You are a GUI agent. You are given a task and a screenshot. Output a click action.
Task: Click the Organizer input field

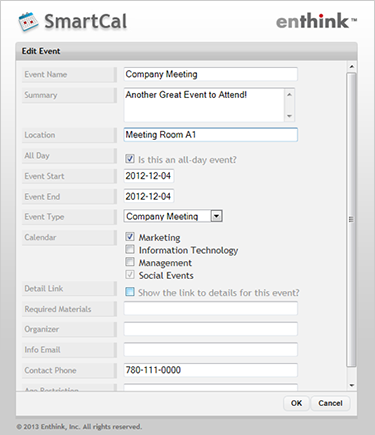(210, 329)
